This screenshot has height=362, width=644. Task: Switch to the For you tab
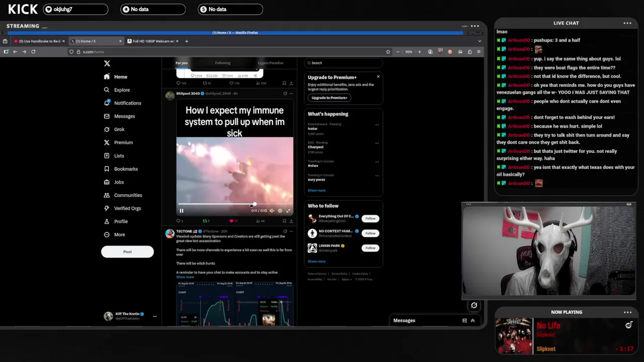[x=182, y=63]
